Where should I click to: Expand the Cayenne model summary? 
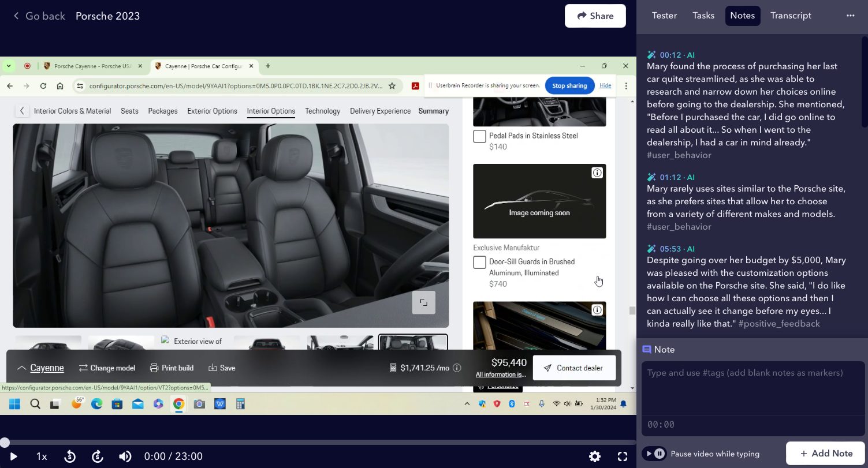pyautogui.click(x=40, y=368)
